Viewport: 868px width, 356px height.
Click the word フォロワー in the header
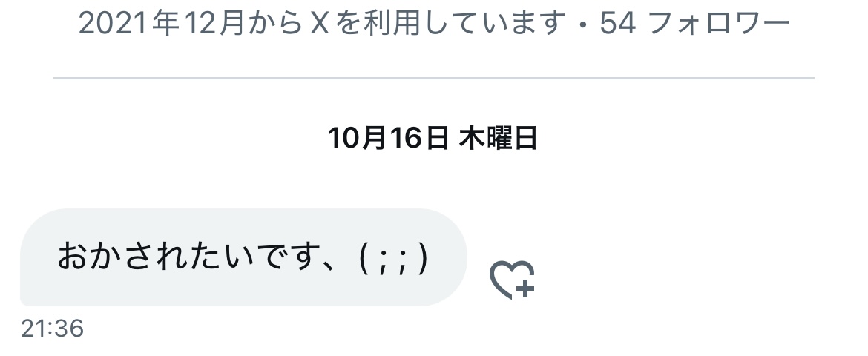(719, 23)
